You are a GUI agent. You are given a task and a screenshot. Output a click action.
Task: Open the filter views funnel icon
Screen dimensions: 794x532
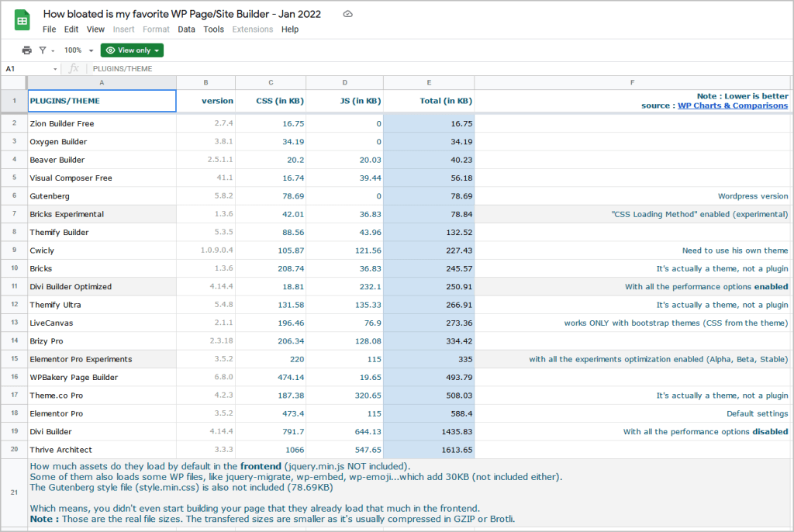(x=43, y=50)
